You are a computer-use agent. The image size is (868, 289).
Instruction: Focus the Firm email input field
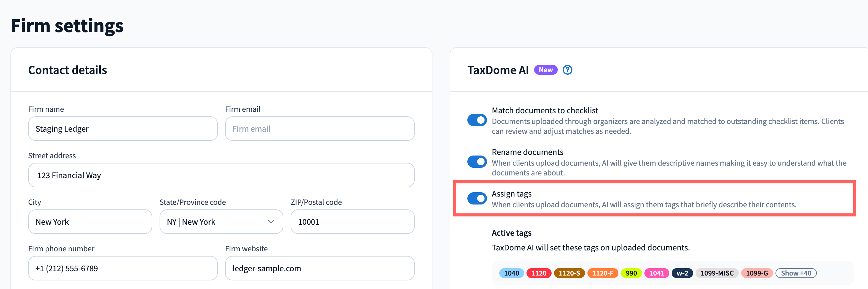click(319, 129)
